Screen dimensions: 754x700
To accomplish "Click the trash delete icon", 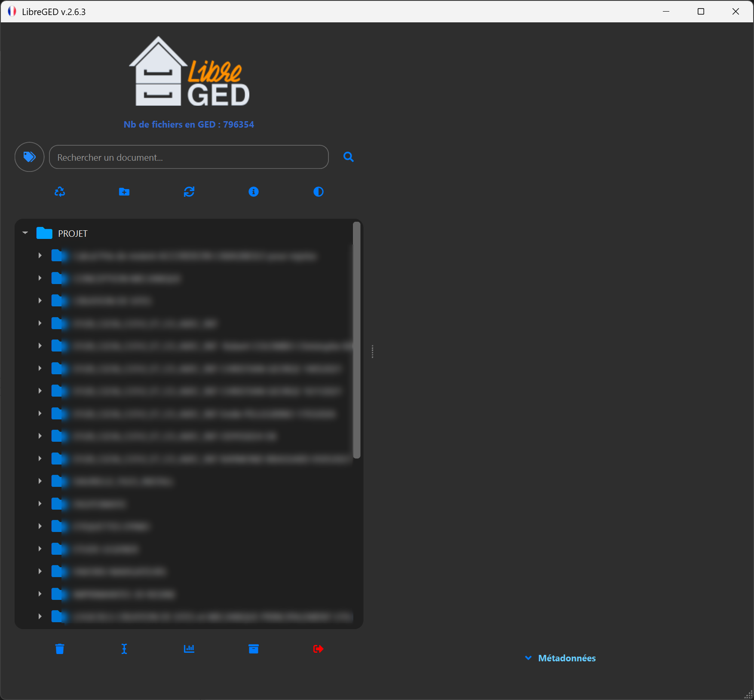I will tap(60, 649).
